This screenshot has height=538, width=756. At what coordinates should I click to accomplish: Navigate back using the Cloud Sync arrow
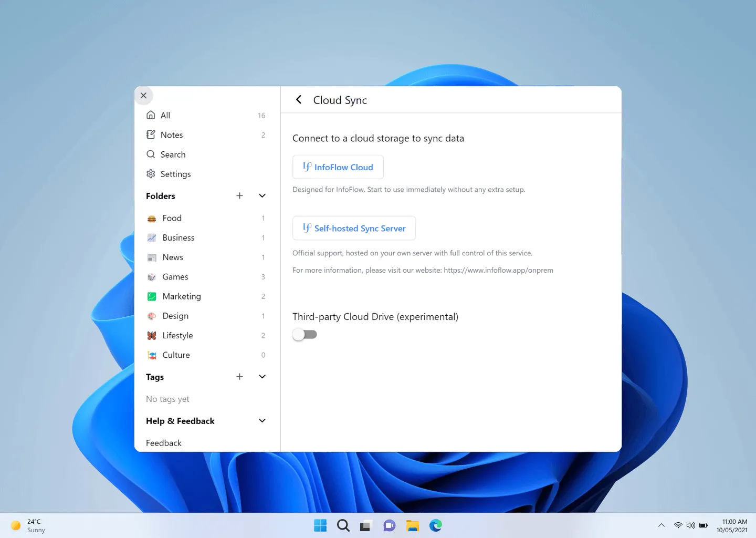298,99
